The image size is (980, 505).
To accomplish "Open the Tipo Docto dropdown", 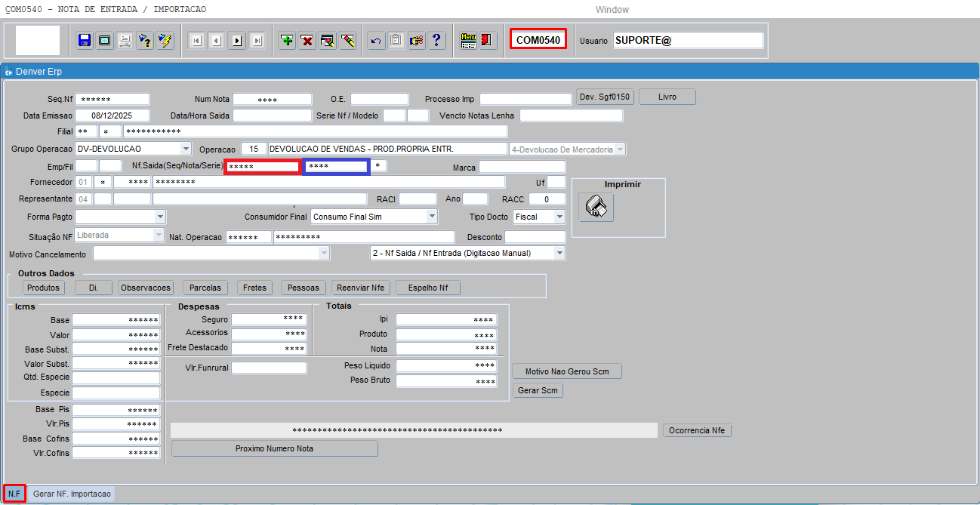I will 559,217.
